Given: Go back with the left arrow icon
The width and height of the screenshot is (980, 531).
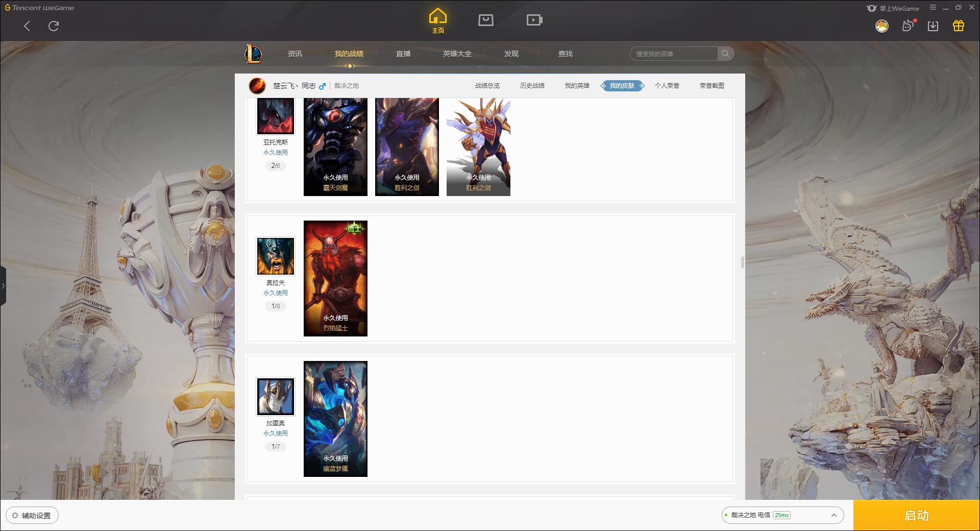Looking at the screenshot, I should click(27, 26).
